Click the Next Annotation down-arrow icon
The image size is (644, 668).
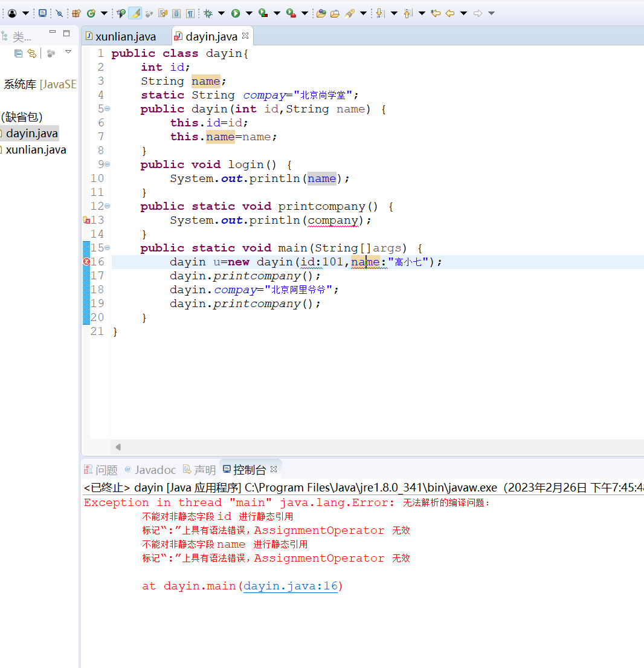tap(381, 13)
